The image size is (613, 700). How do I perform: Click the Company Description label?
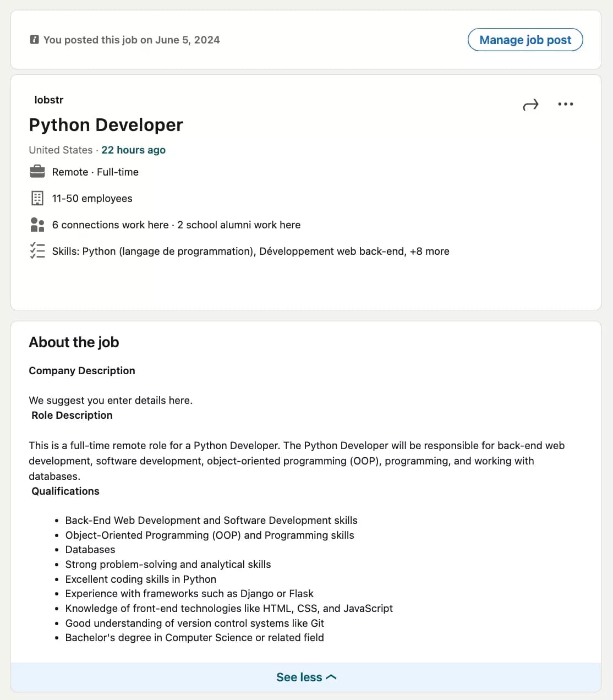tap(81, 370)
